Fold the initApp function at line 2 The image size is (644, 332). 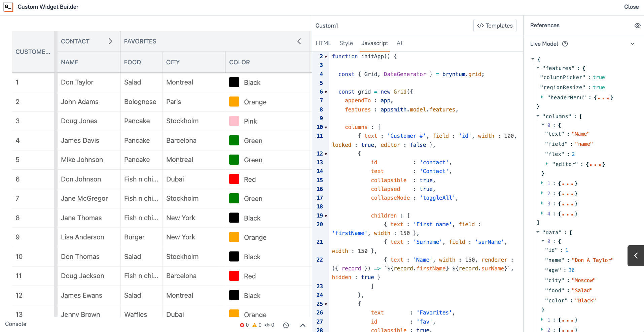click(x=325, y=56)
